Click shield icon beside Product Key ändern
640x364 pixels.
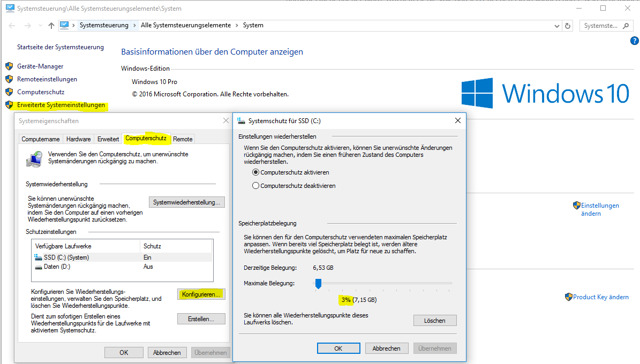pyautogui.click(x=569, y=297)
